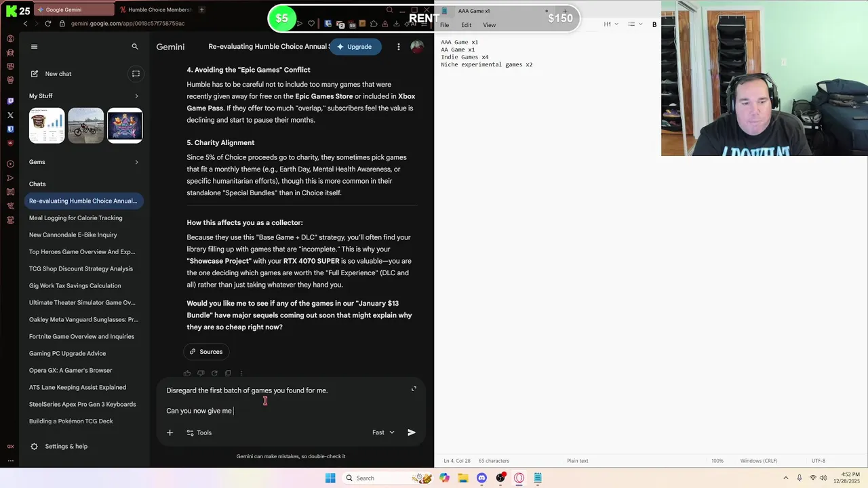This screenshot has height=488, width=868.
Task: Click the Windows (CRLF) status entry
Action: tap(759, 461)
